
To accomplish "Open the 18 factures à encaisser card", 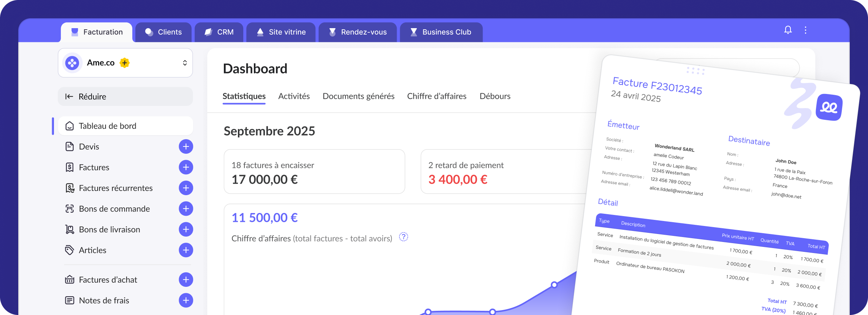I will [x=314, y=172].
